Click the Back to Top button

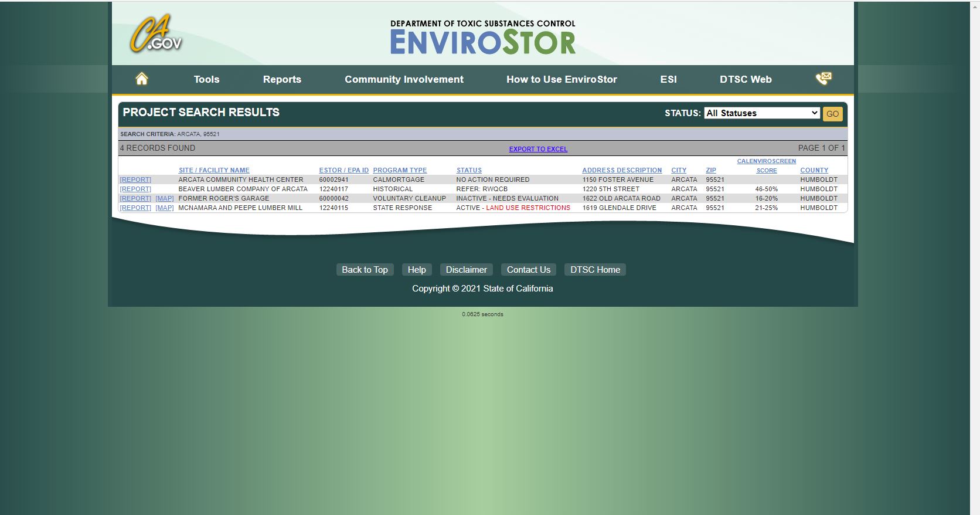(365, 270)
